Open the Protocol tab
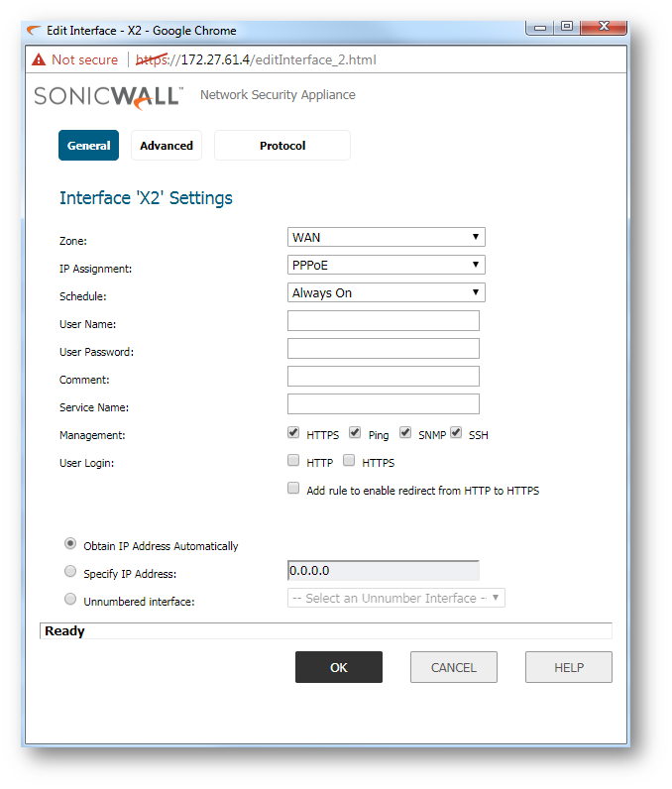672x789 pixels. pos(282,146)
